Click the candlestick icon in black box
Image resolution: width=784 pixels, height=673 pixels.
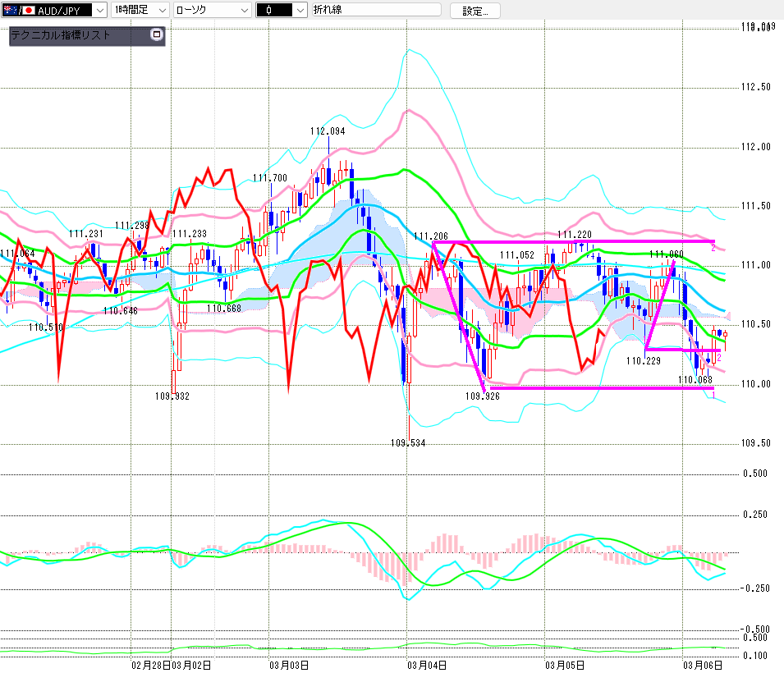[x=268, y=10]
